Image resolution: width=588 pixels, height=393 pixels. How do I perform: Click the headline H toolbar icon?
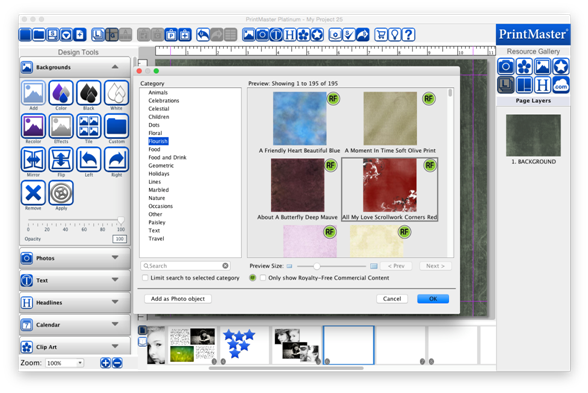[x=290, y=34]
